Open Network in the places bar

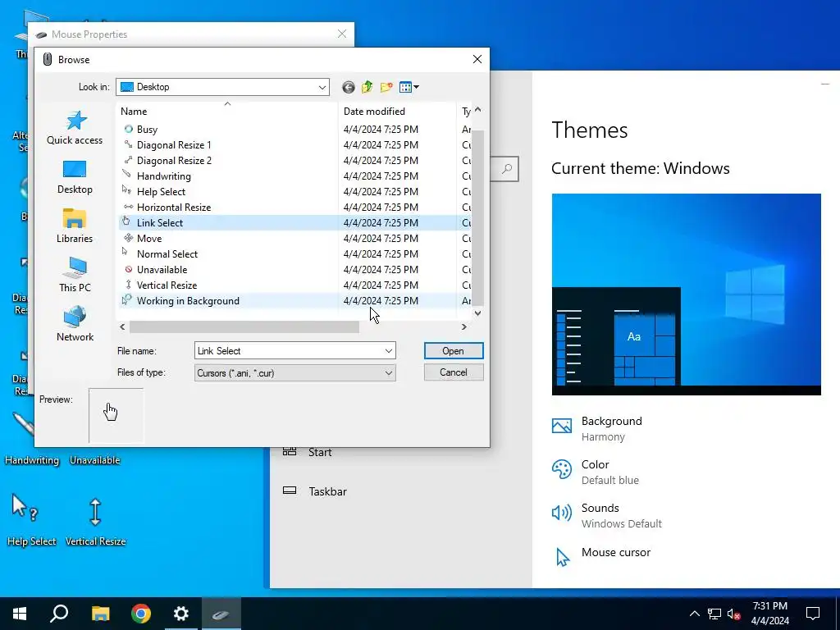tap(75, 325)
